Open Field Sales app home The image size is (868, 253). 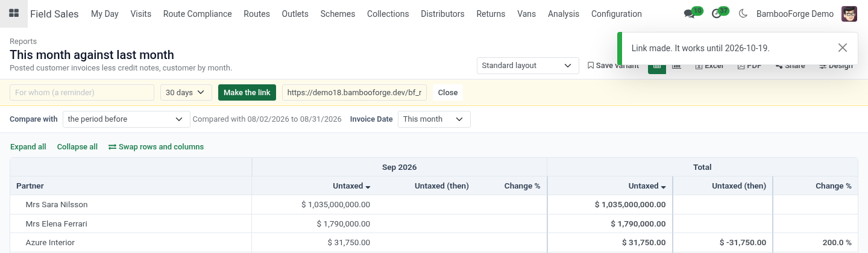tap(54, 14)
